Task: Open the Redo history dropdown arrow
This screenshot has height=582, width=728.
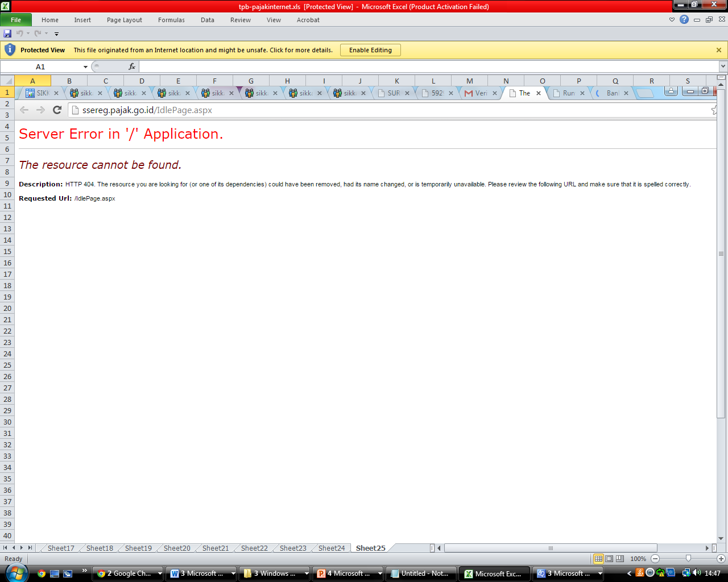Action: (46, 34)
